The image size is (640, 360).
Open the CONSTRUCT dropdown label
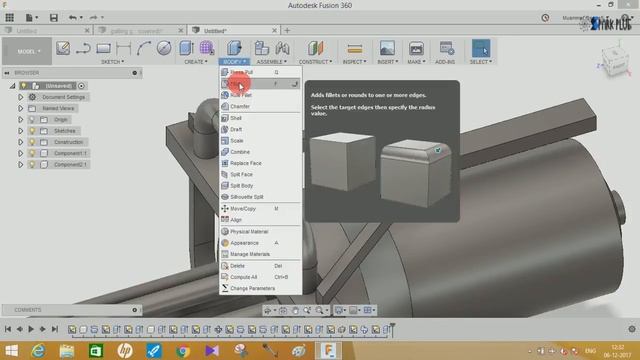pos(316,62)
